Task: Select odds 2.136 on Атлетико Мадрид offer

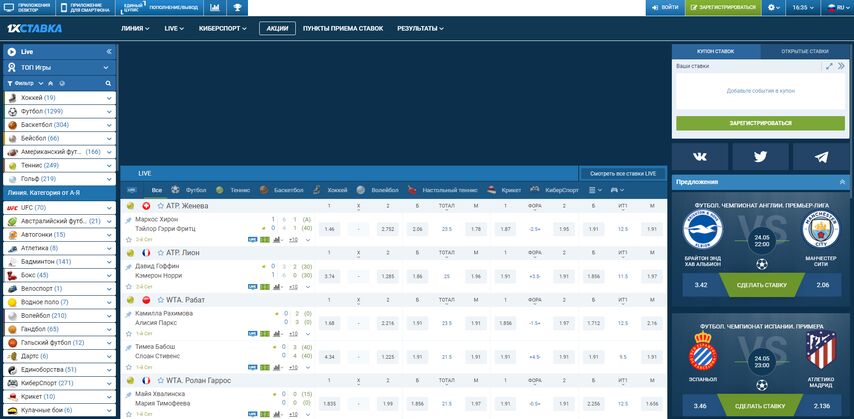Action: 820,406
